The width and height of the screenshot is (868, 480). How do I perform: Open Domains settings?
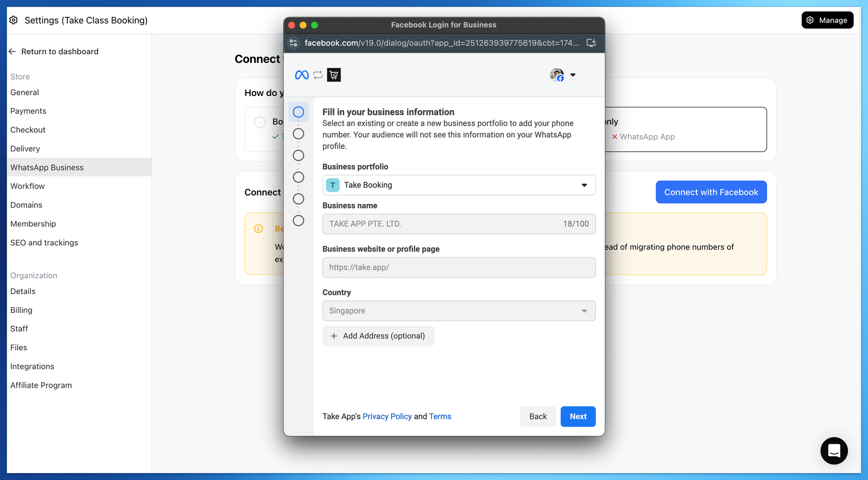(x=79, y=205)
